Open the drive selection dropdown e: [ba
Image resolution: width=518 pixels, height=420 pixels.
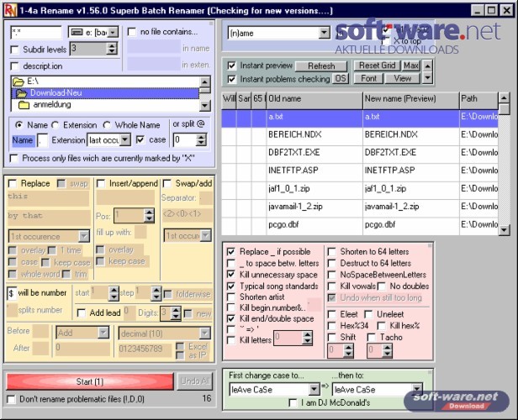113,32
